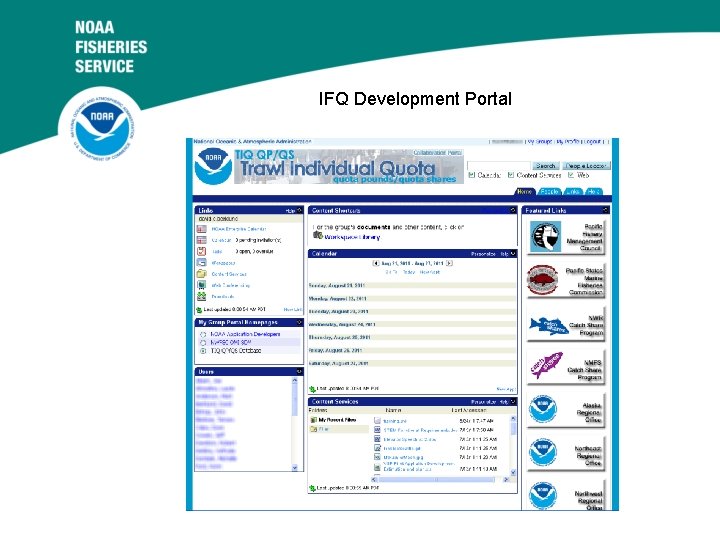Click the Tasks checklist icon in Links
The image size is (720, 540).
tap(202, 251)
